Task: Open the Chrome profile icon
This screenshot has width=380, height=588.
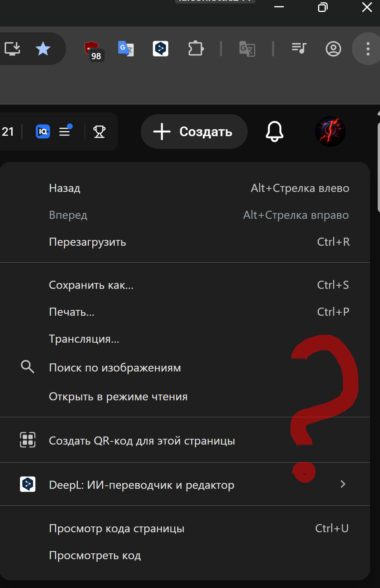Action: (333, 49)
